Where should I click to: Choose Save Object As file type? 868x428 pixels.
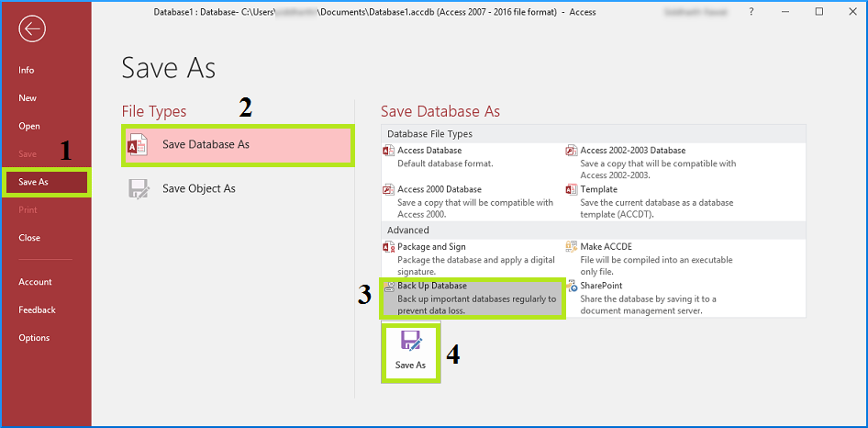(x=238, y=189)
